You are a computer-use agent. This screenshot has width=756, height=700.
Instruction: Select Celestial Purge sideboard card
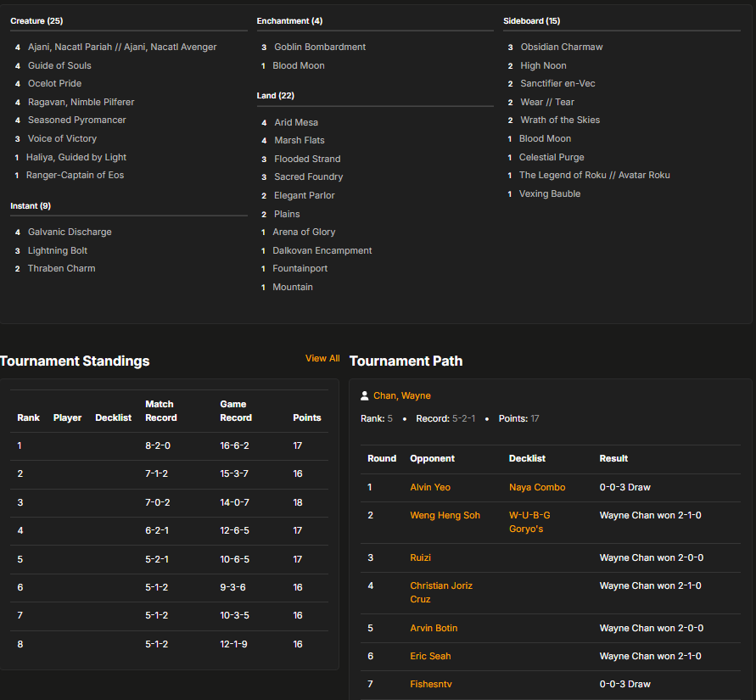coord(551,157)
